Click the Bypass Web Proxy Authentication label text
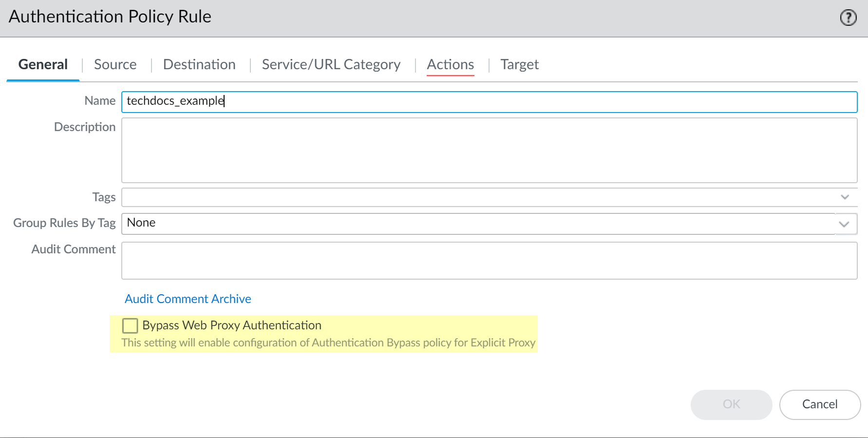Image resolution: width=868 pixels, height=438 pixels. tap(232, 325)
